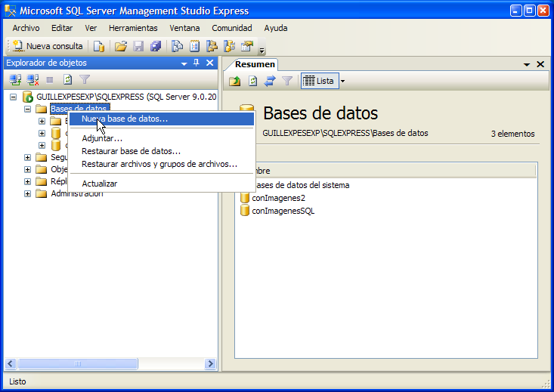Click the properties window toolbar icon
554x392 pixels.
247,46
